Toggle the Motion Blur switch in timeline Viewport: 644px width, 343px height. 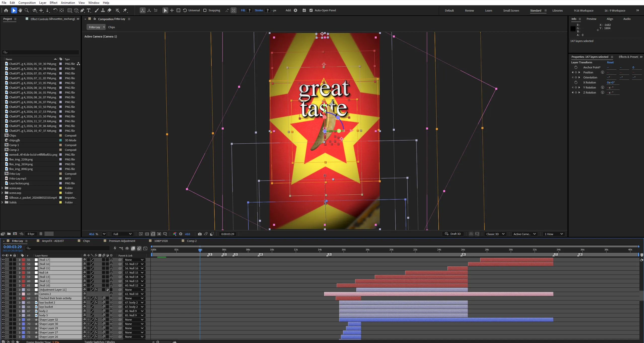(x=139, y=248)
